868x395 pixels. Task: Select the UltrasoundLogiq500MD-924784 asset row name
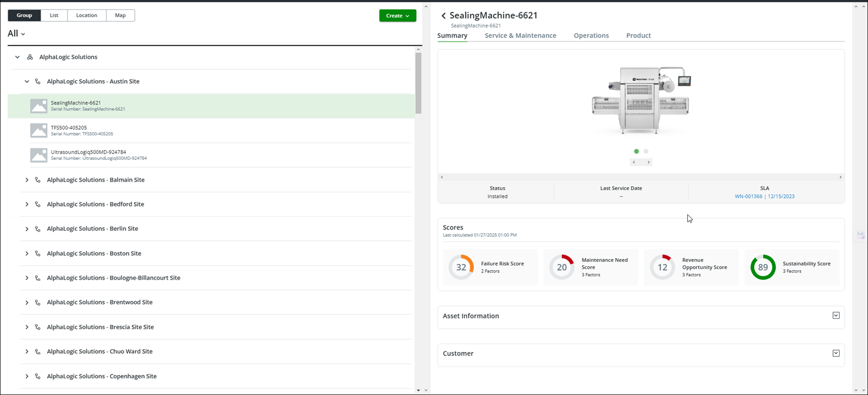click(88, 152)
